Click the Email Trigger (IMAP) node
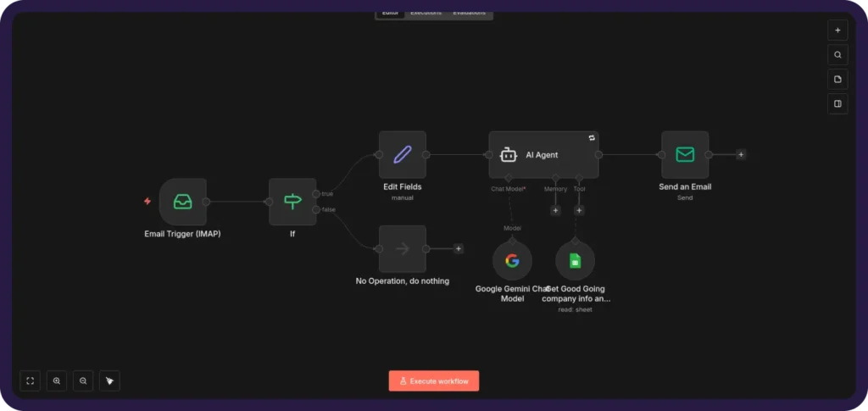The height and width of the screenshot is (411, 868). pos(182,202)
